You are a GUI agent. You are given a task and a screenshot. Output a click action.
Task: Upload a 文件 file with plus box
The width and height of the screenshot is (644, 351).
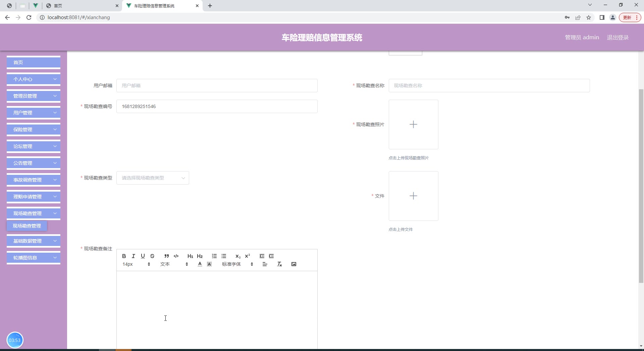413,196
